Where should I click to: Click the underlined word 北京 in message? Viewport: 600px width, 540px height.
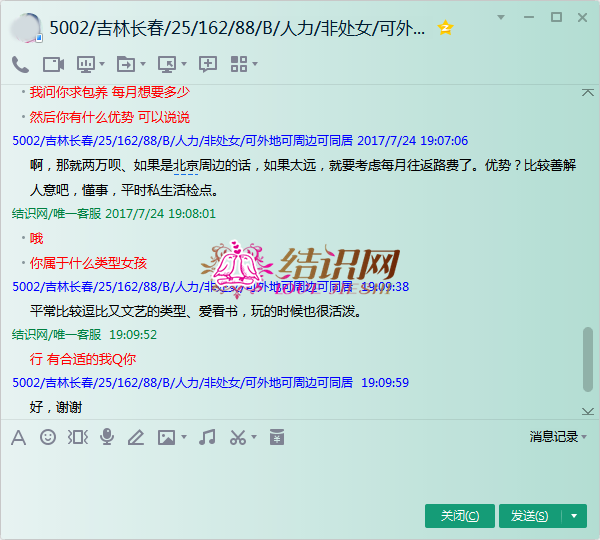point(186,165)
